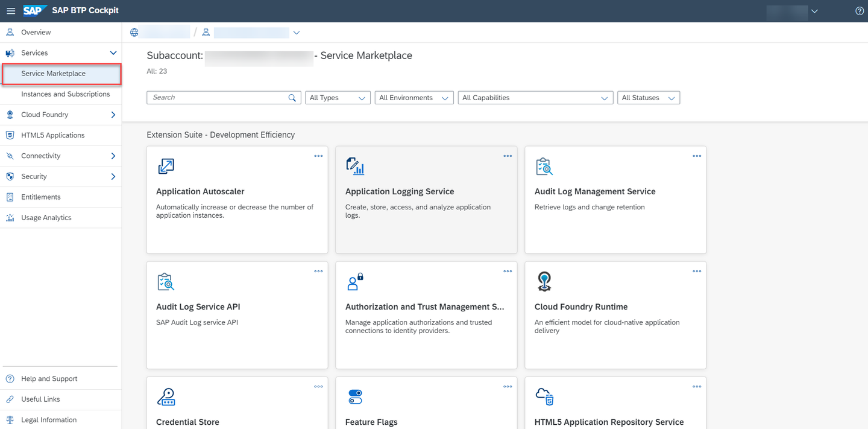The height and width of the screenshot is (429, 868).
Task: Expand the Cloud Foundry navigation group
Action: (113, 115)
